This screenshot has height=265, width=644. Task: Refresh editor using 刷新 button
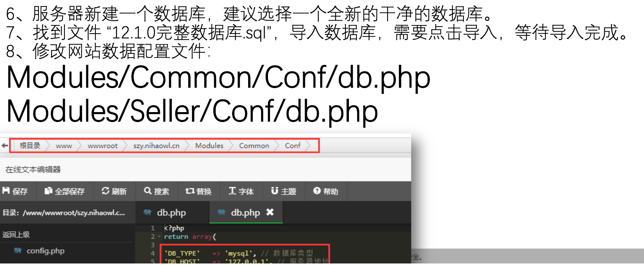[x=114, y=191]
